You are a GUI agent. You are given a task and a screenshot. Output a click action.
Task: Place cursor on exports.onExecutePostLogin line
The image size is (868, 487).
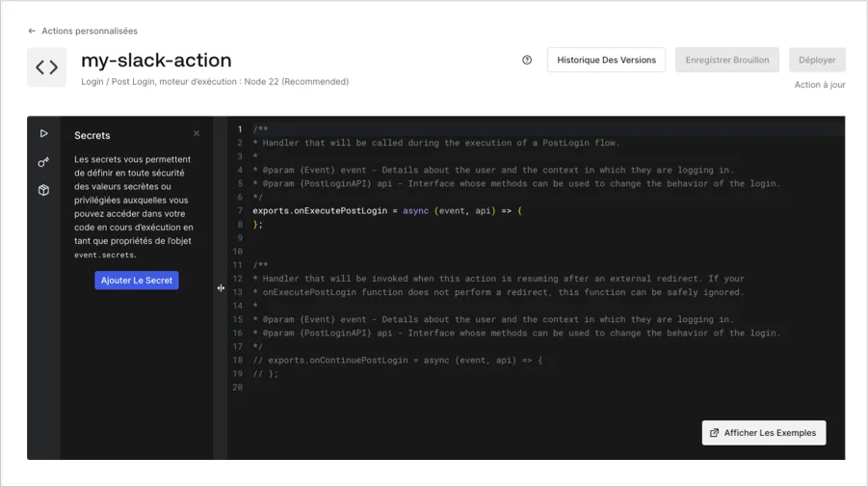tap(387, 210)
